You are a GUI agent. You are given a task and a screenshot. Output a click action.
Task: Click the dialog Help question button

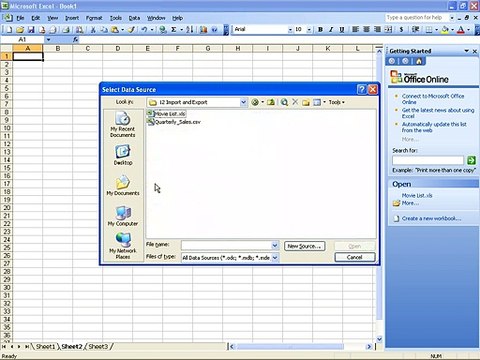tap(361, 89)
